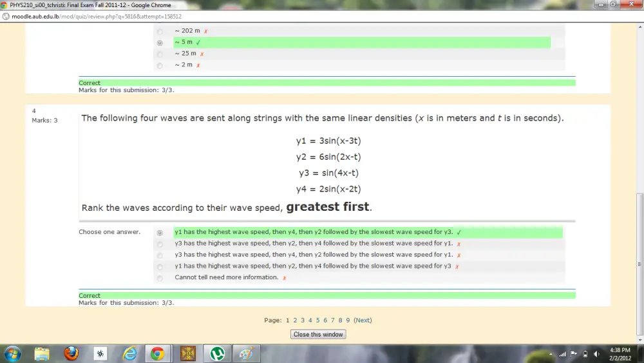Click the page info icon in address bar

[x=6, y=17]
